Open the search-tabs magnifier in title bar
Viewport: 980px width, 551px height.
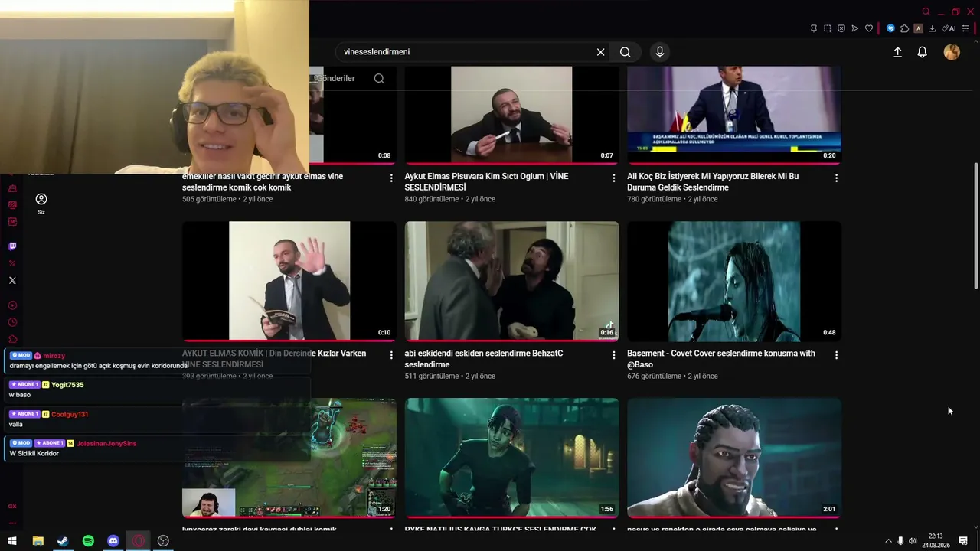926,11
